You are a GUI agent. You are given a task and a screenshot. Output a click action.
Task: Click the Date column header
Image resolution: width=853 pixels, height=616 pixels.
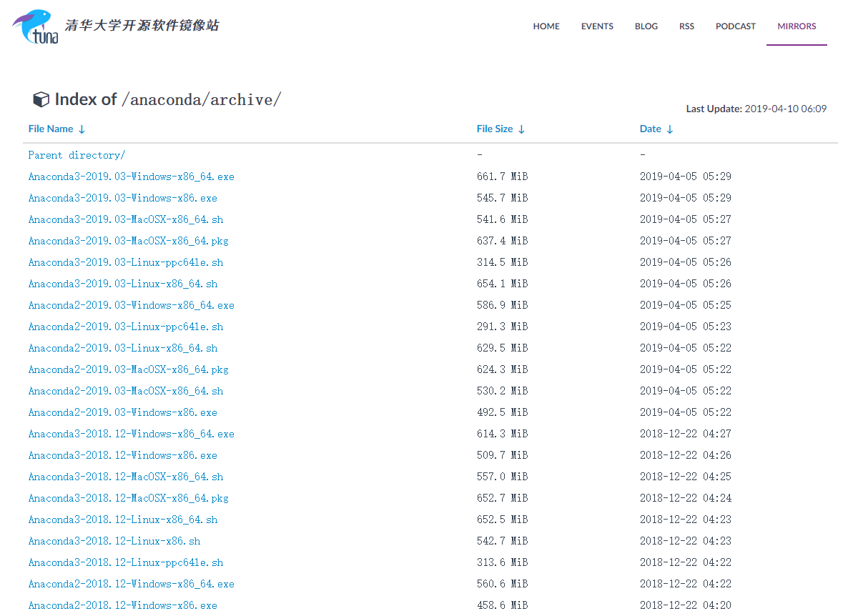650,129
